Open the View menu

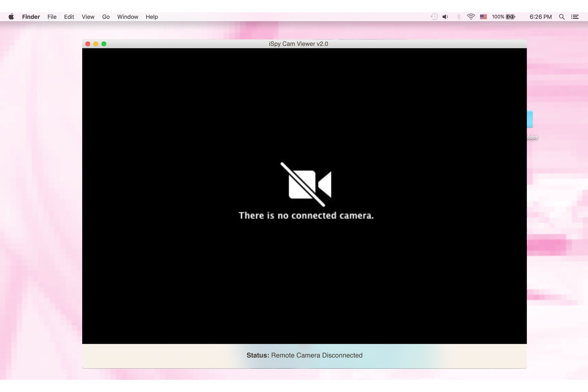(88, 17)
